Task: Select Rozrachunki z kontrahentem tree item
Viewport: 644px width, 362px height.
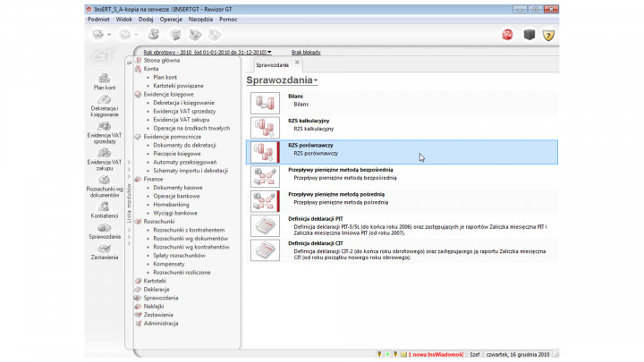Action: click(x=189, y=231)
